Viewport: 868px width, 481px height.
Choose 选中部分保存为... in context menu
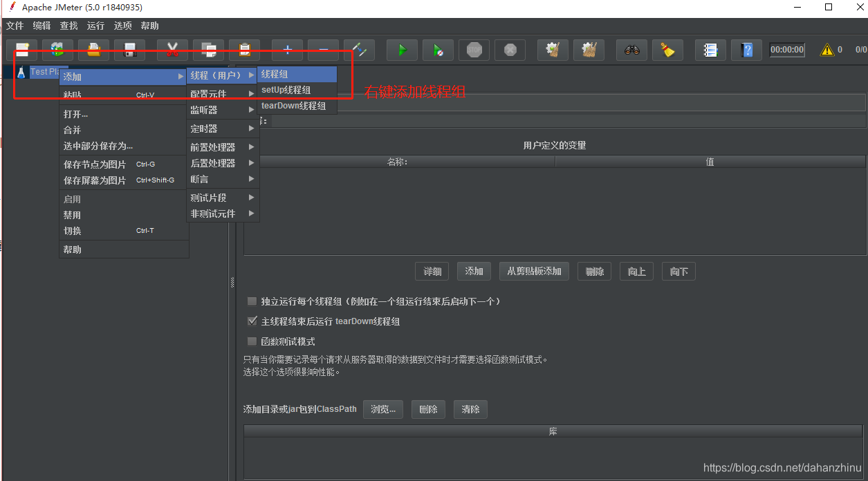pos(123,146)
